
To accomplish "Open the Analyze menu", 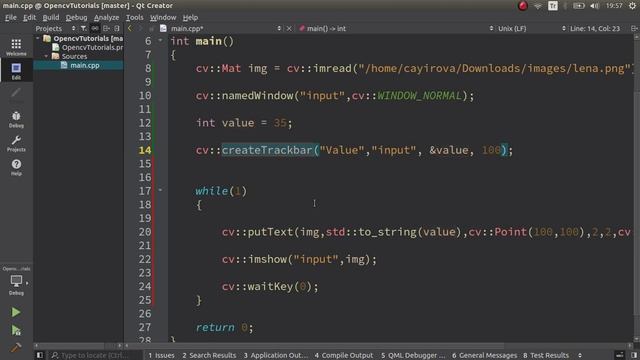I will click(x=107, y=18).
